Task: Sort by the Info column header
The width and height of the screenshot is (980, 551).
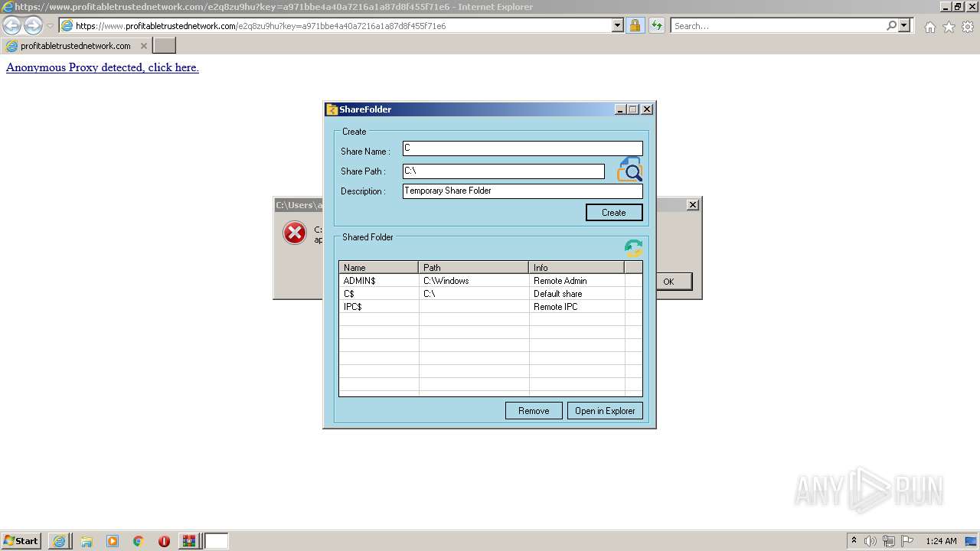Action: tap(577, 268)
